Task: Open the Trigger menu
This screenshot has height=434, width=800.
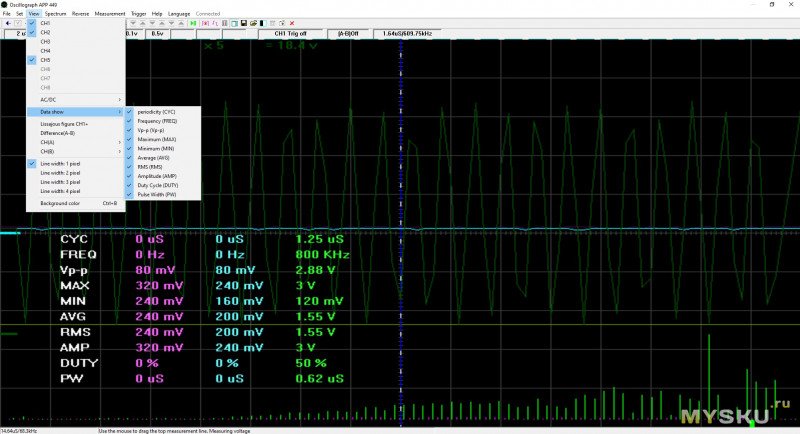Action: click(138, 13)
